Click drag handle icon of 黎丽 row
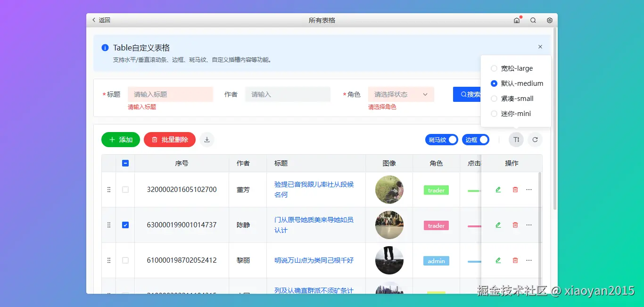This screenshot has width=644, height=307. click(x=109, y=260)
